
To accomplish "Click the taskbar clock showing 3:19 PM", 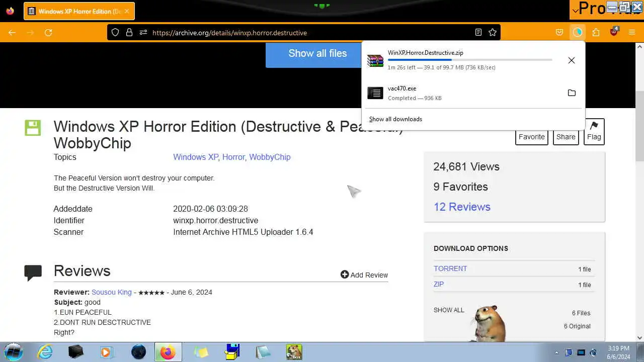I will click(618, 352).
